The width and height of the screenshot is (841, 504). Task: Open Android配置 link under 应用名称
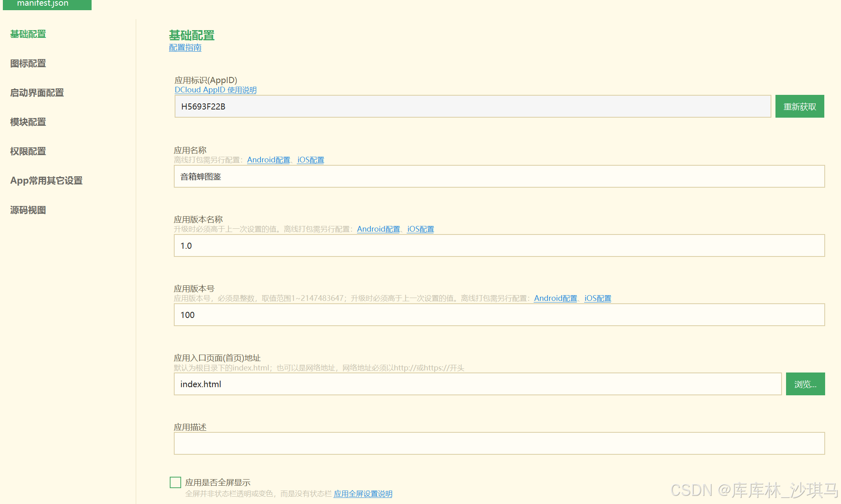[268, 160]
